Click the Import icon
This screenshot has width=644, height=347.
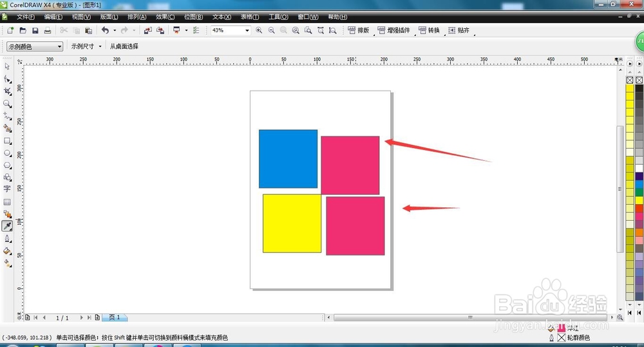[148, 30]
